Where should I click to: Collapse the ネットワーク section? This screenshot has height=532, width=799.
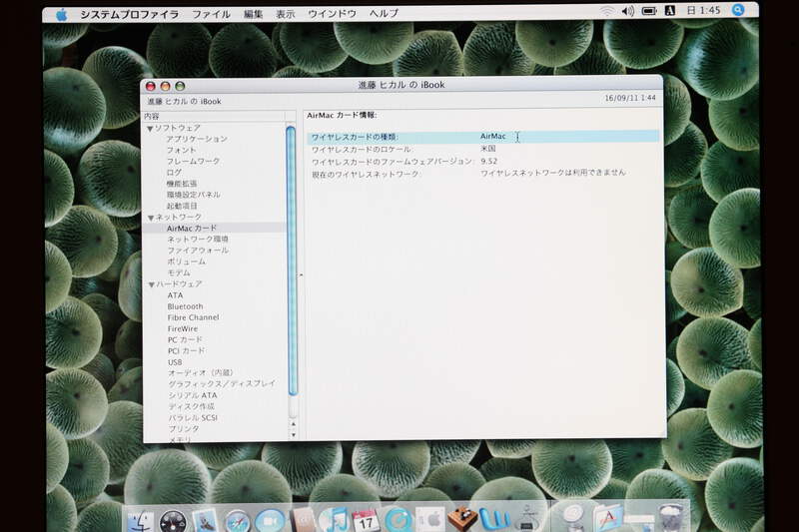coord(151,218)
